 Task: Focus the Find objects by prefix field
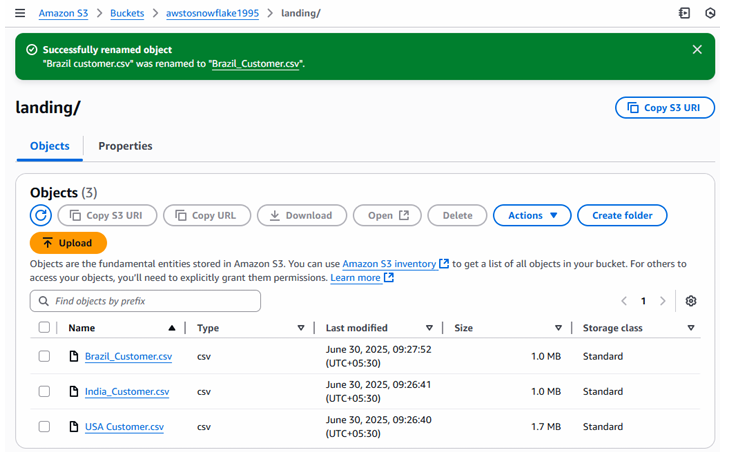pos(146,301)
